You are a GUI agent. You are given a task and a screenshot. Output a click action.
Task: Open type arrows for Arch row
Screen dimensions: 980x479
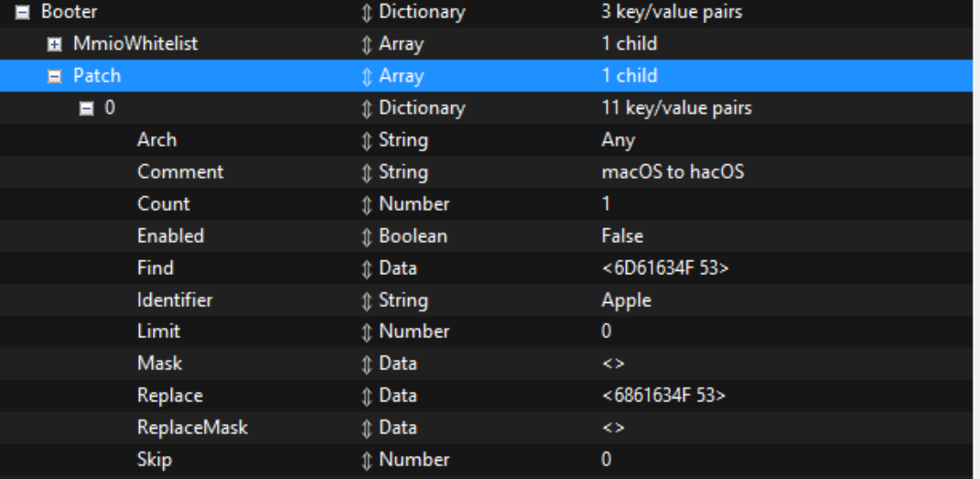366,140
